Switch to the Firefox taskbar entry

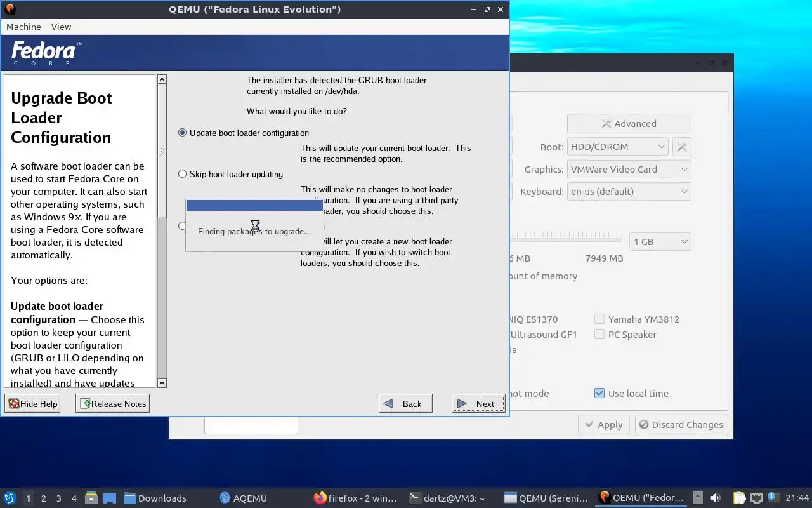pyautogui.click(x=355, y=498)
